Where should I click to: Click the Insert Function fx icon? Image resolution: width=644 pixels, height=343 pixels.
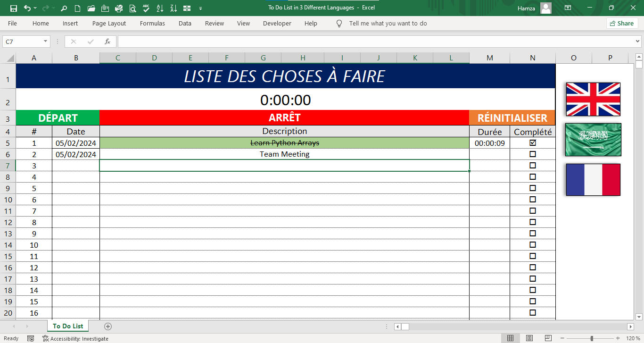click(107, 42)
